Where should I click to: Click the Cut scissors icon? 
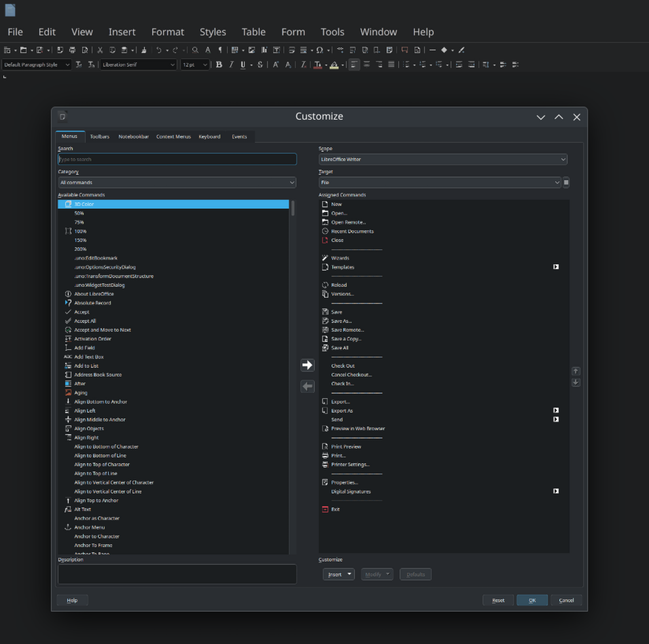click(x=100, y=50)
